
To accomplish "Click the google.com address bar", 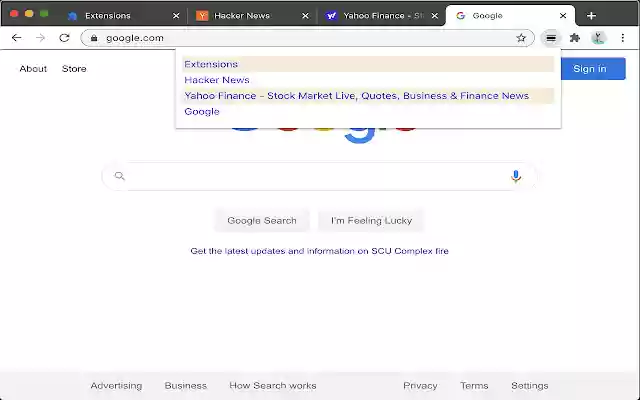I will [x=306, y=38].
